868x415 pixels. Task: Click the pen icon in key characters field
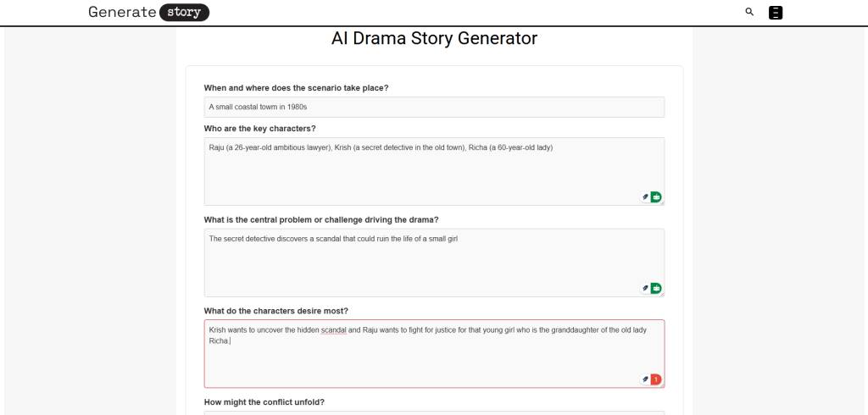(645, 196)
